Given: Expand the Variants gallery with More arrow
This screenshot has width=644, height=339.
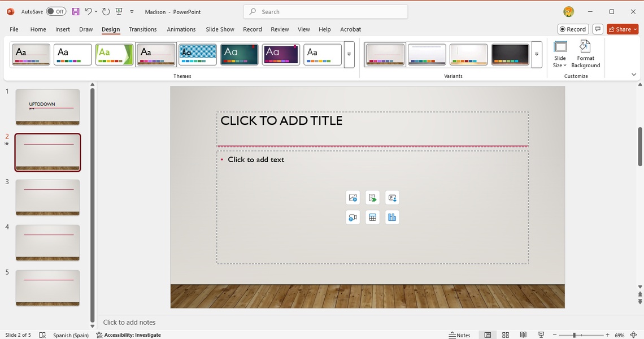Looking at the screenshot, I should (x=536, y=55).
